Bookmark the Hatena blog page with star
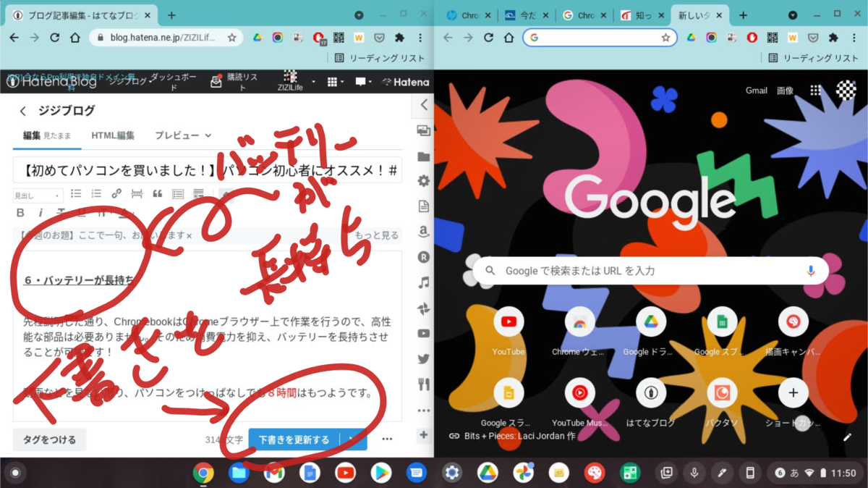 (x=231, y=38)
